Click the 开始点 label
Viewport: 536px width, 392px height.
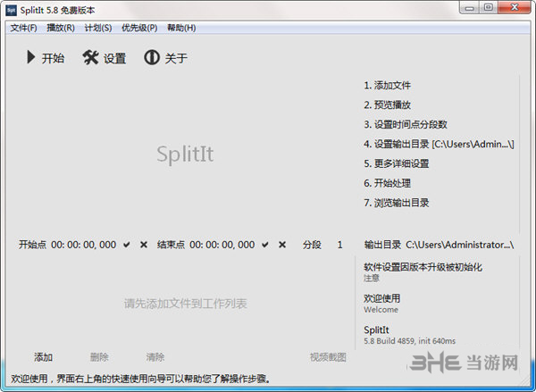point(32,245)
